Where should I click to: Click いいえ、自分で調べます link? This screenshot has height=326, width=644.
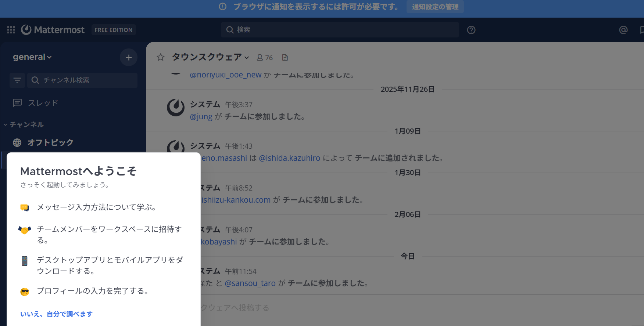pyautogui.click(x=56, y=314)
